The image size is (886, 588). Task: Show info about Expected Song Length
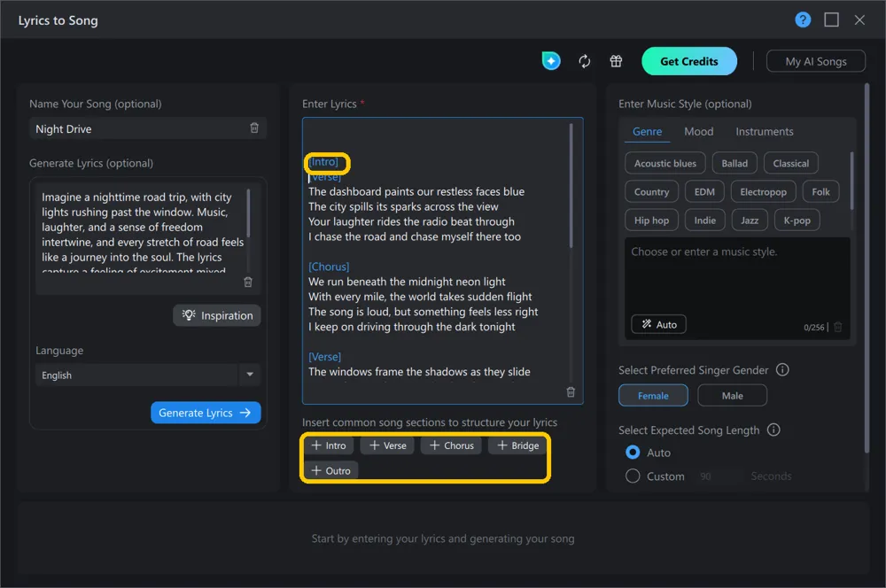pyautogui.click(x=773, y=429)
